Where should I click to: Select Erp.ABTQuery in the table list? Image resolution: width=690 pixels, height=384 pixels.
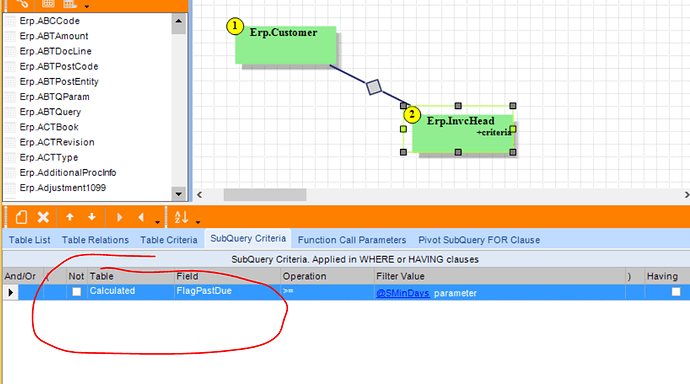pos(50,112)
